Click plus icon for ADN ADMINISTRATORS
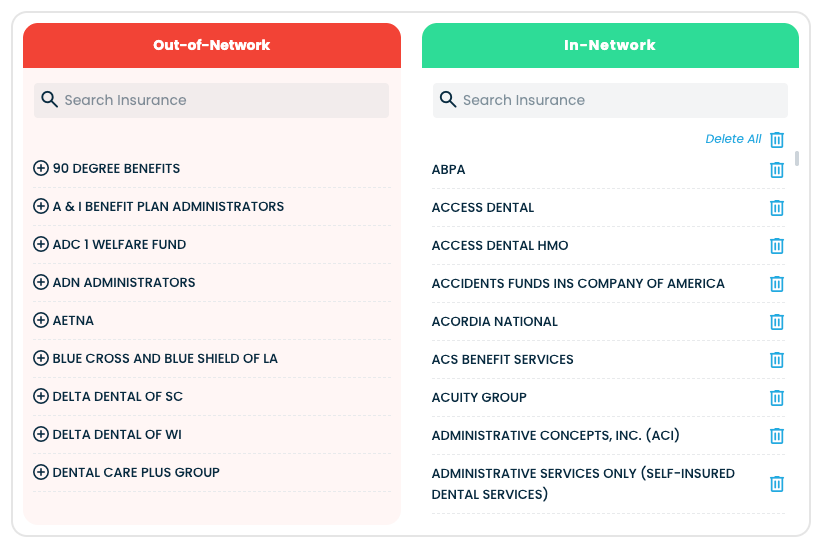Viewport: 822px width, 550px height. tap(41, 282)
